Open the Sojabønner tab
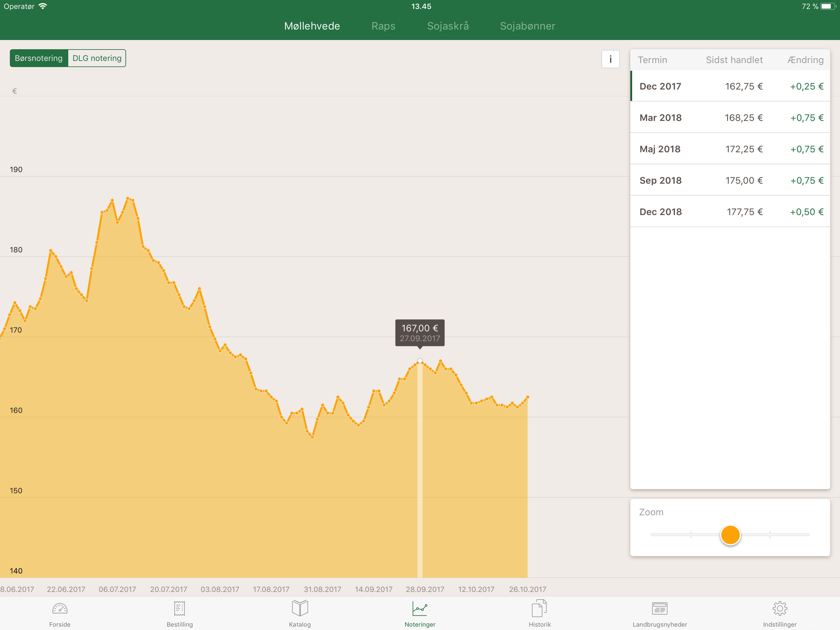 [528, 26]
